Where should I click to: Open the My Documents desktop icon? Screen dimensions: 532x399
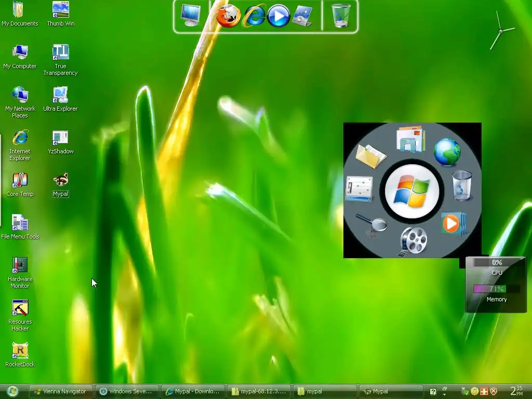click(20, 14)
